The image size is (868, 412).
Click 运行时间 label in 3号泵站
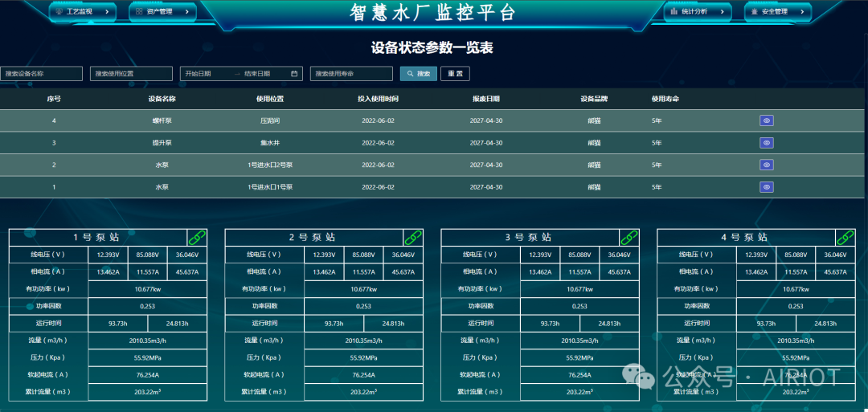tap(481, 324)
